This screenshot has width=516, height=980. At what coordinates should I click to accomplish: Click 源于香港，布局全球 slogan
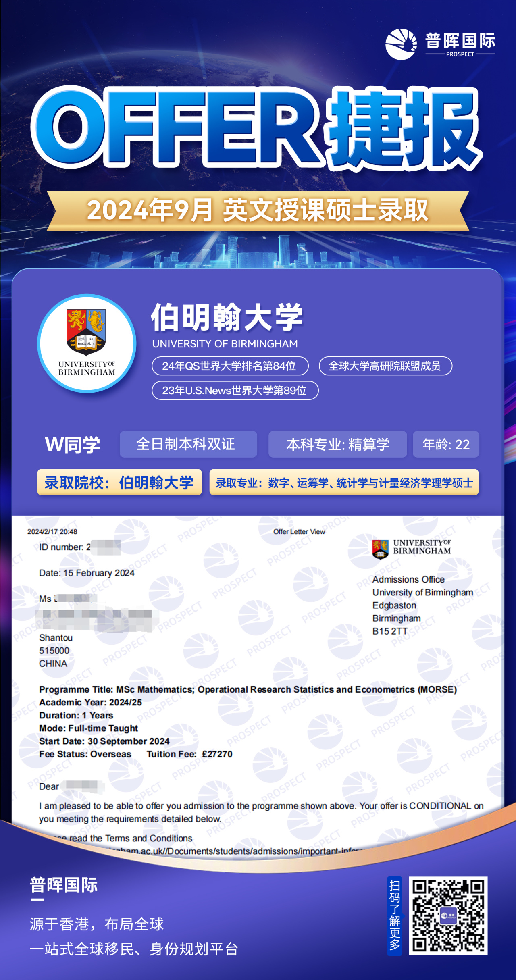click(97, 924)
